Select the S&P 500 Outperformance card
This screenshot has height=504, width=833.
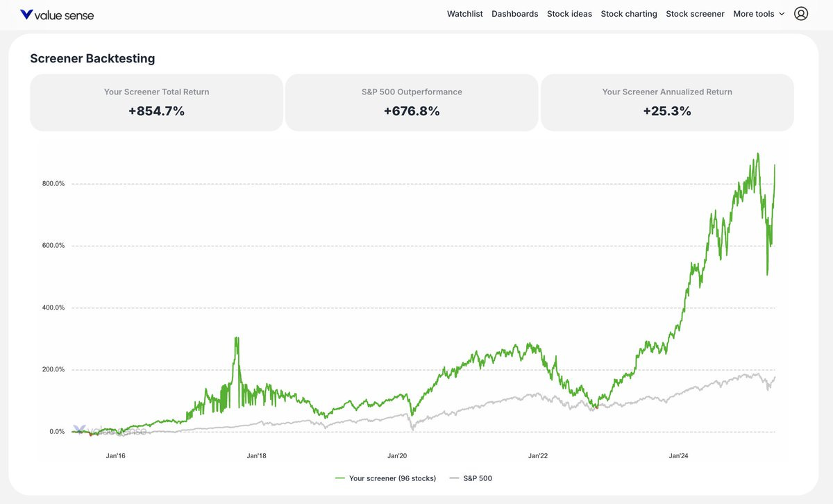tap(411, 101)
